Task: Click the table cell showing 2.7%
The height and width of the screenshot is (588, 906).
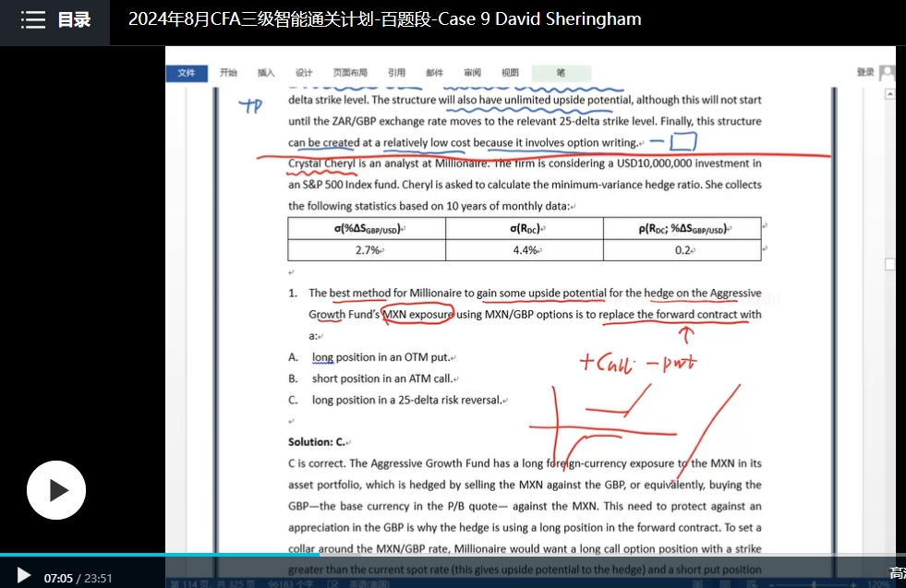Action: click(x=367, y=250)
